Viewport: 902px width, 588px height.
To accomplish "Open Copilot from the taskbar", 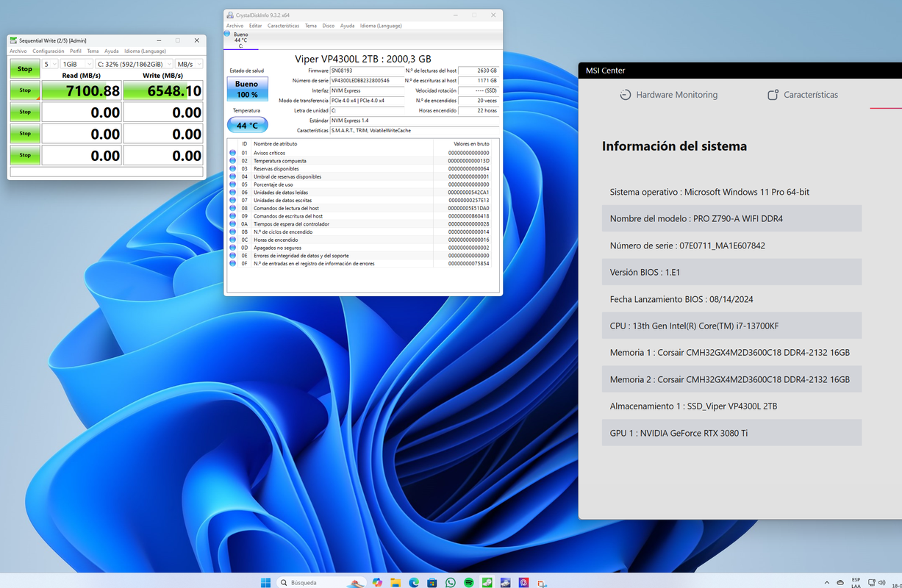I will pos(377,582).
